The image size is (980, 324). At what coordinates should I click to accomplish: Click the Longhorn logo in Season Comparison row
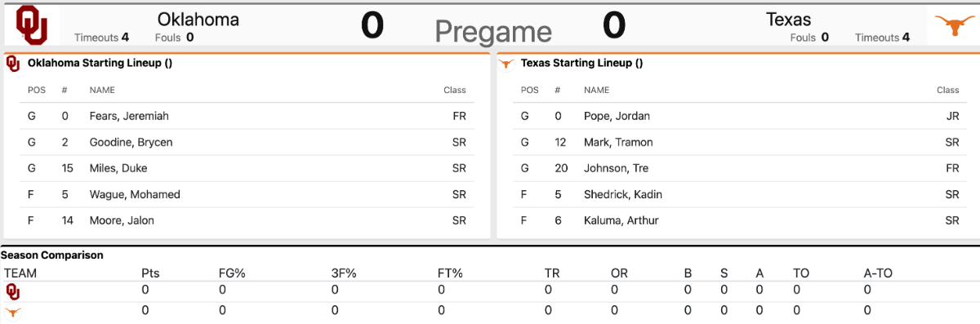pos(12,312)
